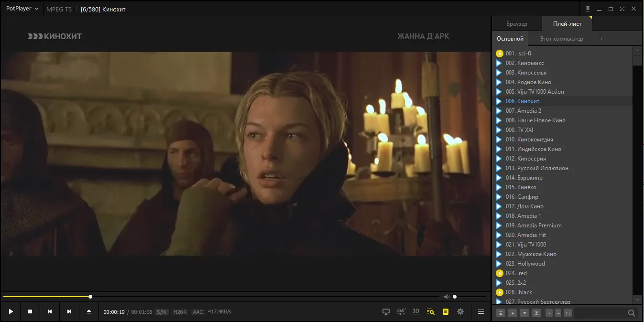Toggle S/W decoder indicator
The image size is (644, 322).
click(162, 312)
